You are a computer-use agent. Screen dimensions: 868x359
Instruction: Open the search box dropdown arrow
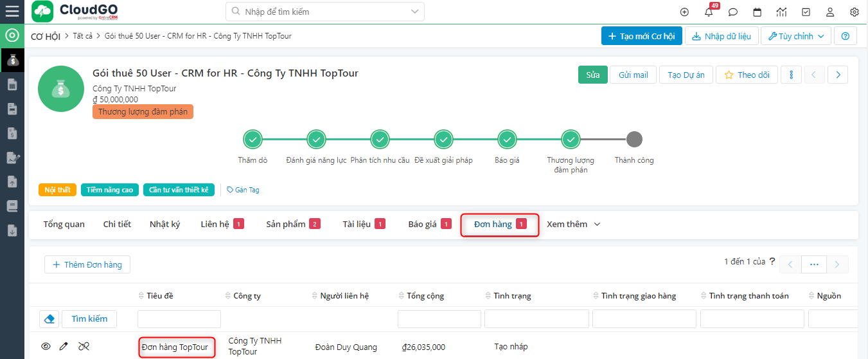[414, 12]
